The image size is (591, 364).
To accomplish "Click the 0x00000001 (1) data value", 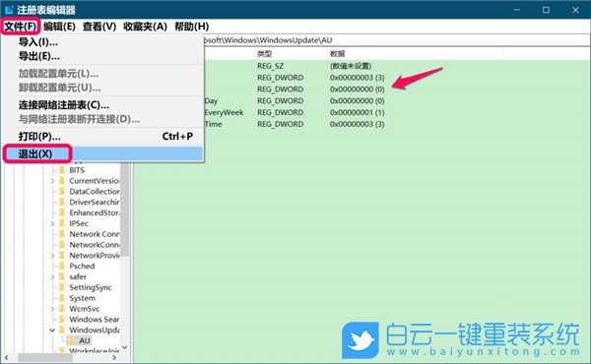I will click(x=357, y=112).
